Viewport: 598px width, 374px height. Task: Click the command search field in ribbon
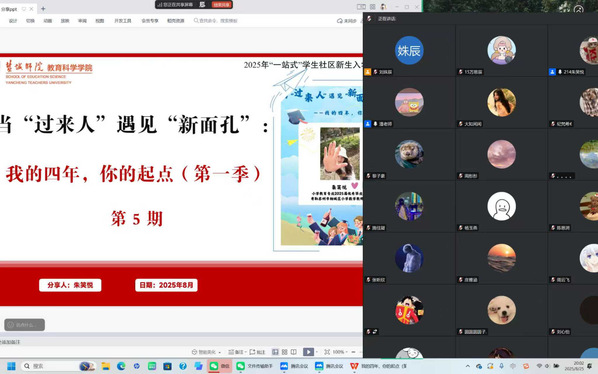pyautogui.click(x=216, y=21)
